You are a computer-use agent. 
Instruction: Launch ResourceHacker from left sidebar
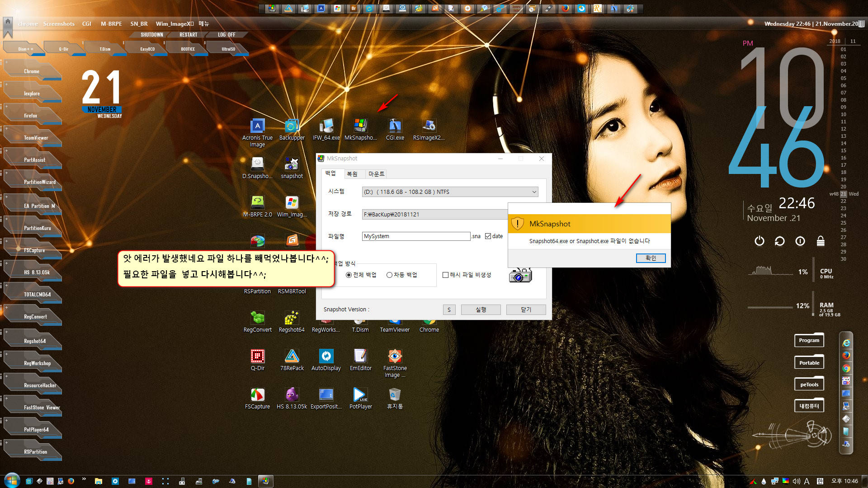pyautogui.click(x=34, y=384)
